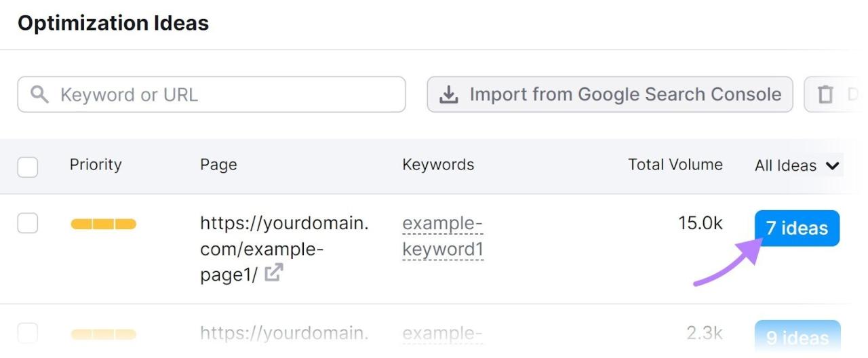Open external link icon for example-page1
The image size is (868, 358).
point(274,273)
